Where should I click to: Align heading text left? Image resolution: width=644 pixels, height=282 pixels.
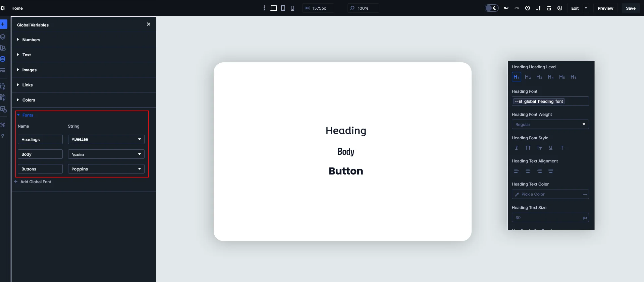click(x=517, y=171)
